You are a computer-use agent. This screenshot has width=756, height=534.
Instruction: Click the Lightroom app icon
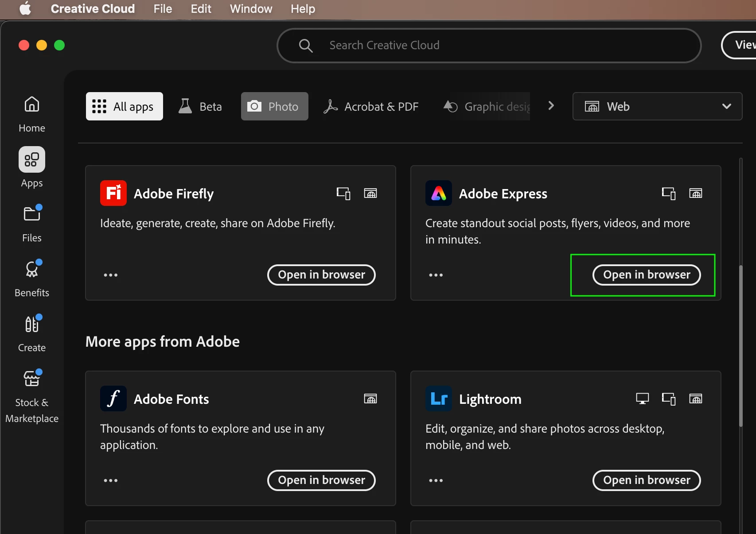(x=439, y=399)
